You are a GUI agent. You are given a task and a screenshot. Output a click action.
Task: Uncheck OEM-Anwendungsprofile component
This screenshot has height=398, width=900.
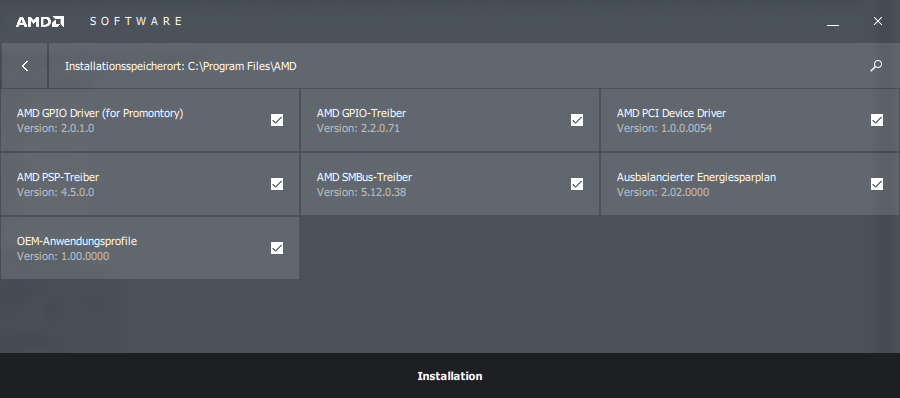click(277, 248)
